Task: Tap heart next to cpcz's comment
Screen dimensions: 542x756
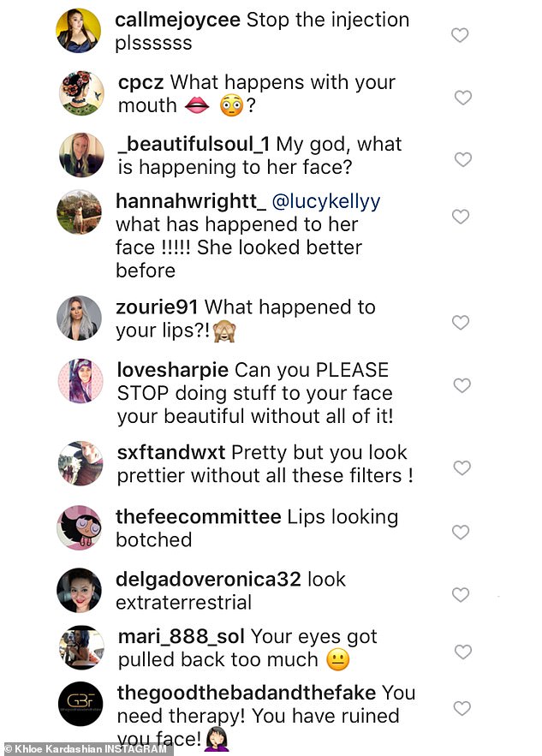Action: tap(462, 98)
